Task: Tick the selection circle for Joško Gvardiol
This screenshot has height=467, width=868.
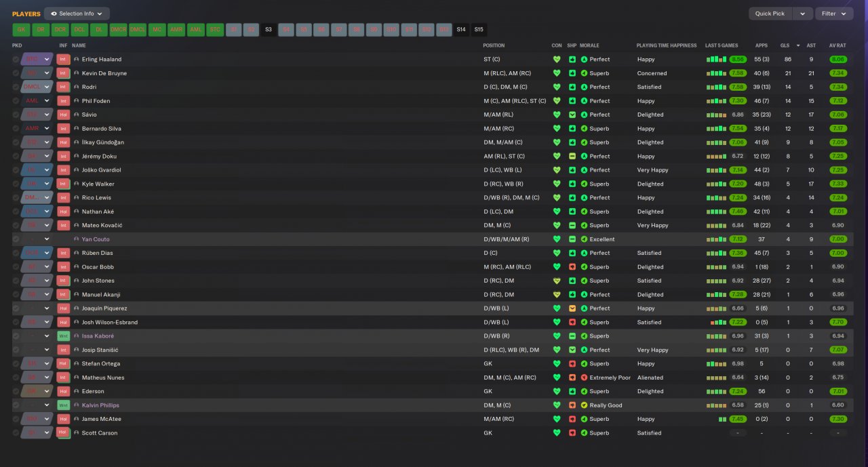Action: pos(16,170)
